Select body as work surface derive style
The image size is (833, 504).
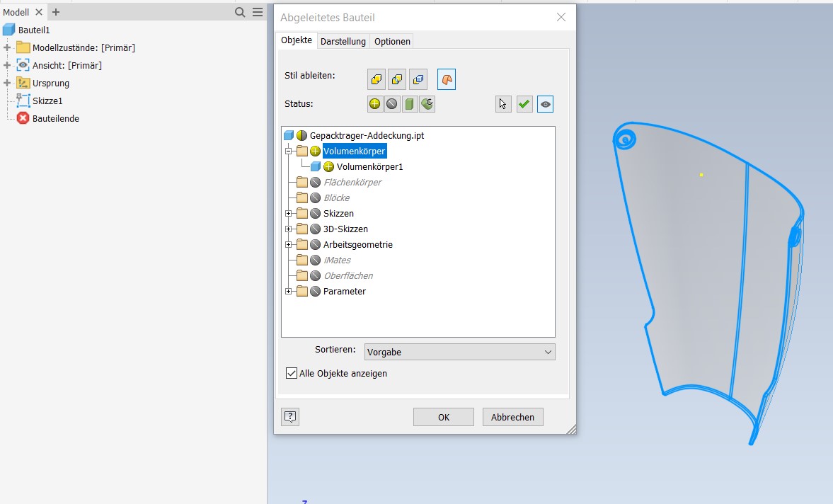click(447, 80)
